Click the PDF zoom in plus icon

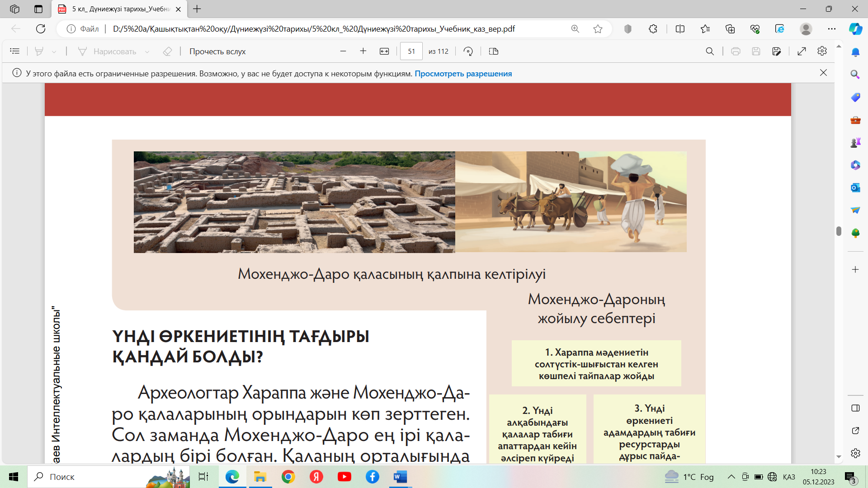[363, 52]
